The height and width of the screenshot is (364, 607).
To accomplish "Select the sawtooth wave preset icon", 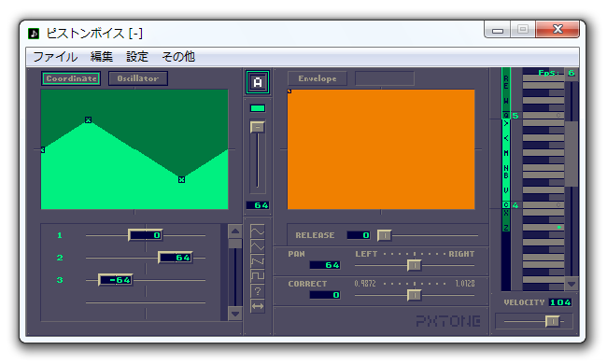I will 258,261.
